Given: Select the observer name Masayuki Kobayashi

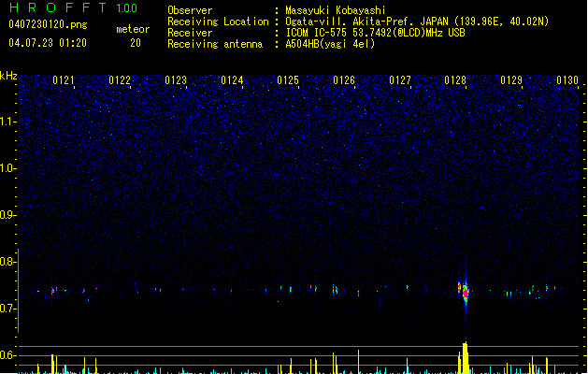Looking at the screenshot, I should pos(336,10).
